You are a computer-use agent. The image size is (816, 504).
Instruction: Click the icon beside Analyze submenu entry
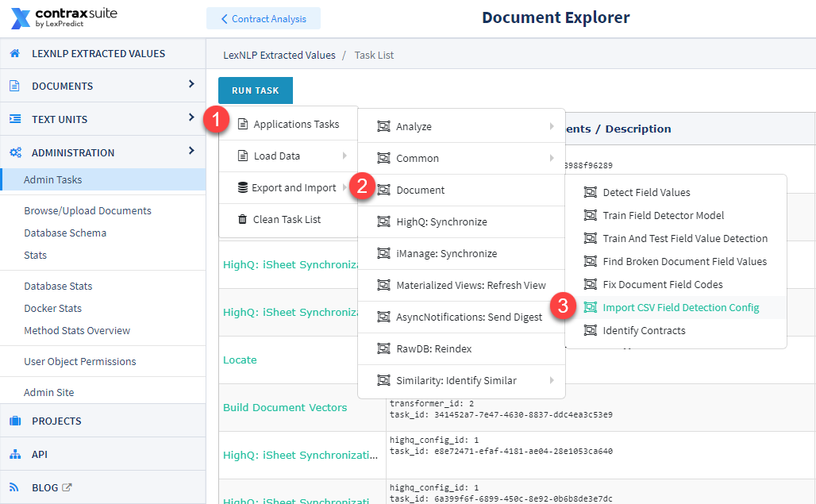point(383,126)
